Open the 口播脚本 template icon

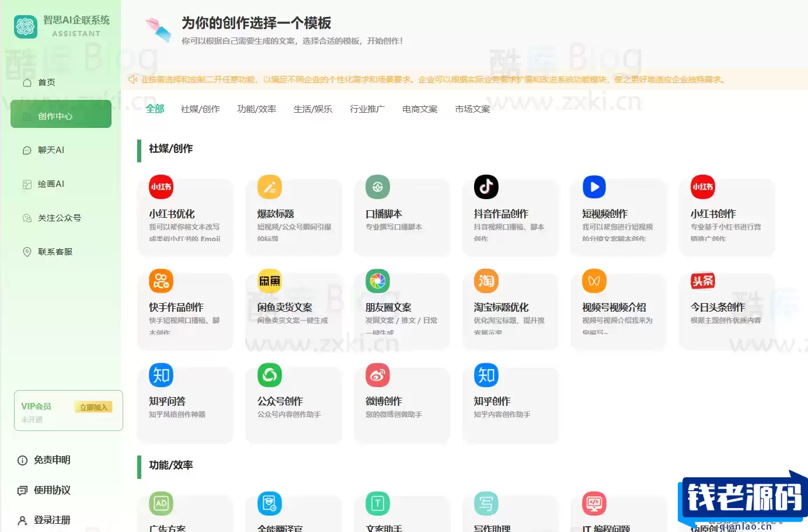378,187
